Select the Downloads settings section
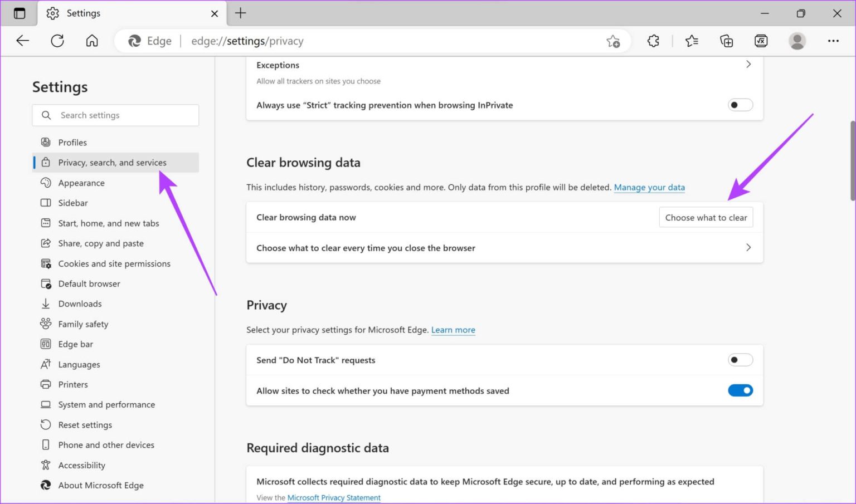This screenshot has height=504, width=856. (80, 304)
